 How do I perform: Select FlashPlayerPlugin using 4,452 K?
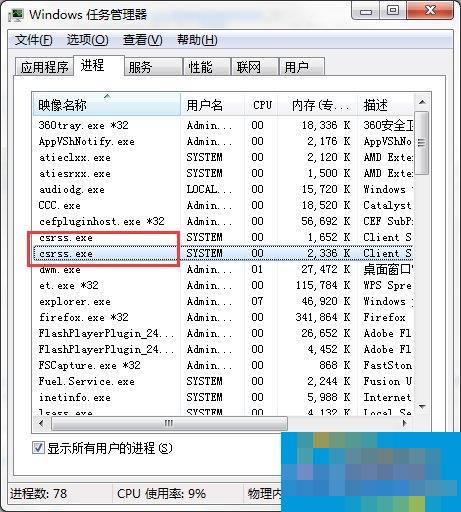tap(223, 349)
